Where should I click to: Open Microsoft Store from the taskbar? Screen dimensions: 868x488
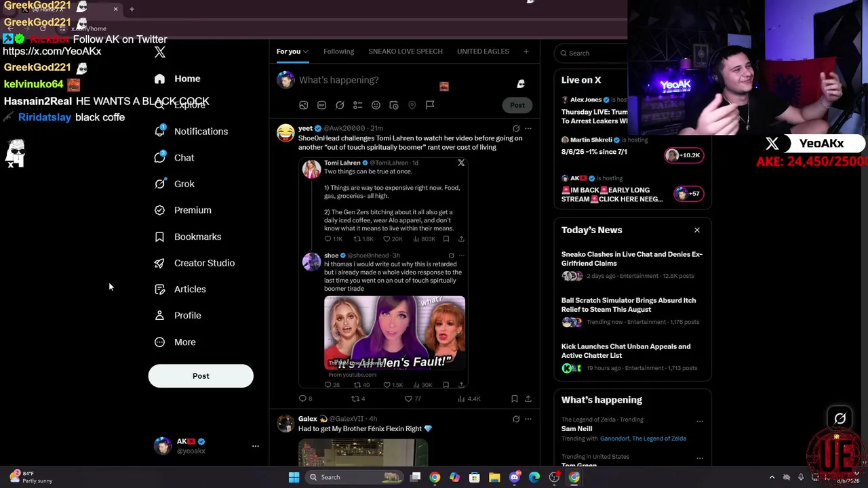point(475,477)
